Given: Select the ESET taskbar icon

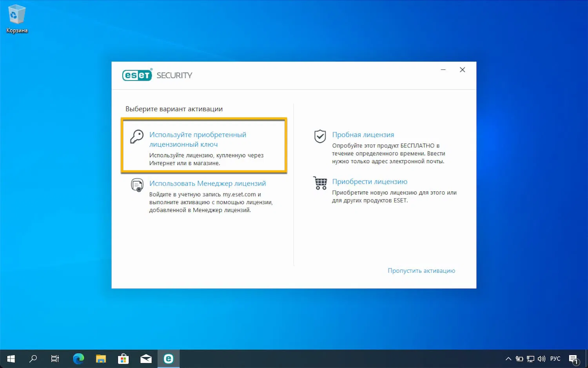Looking at the screenshot, I should pos(169,359).
